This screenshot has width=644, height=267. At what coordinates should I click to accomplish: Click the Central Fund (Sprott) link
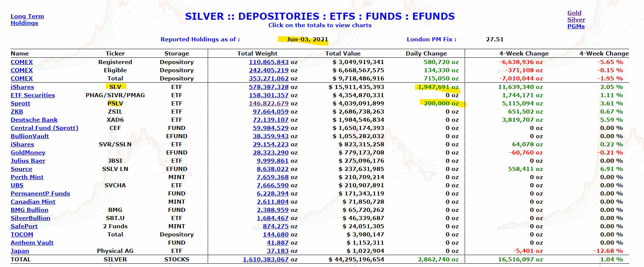(44, 128)
